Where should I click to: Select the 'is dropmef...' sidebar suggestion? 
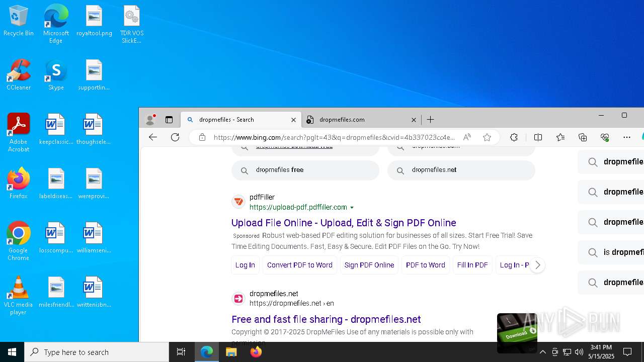coord(611,252)
